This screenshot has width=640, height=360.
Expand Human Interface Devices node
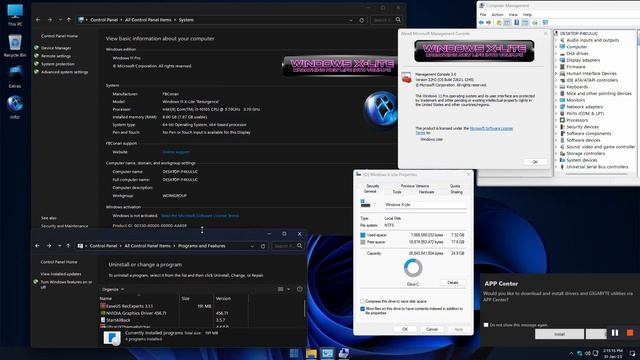point(557,73)
